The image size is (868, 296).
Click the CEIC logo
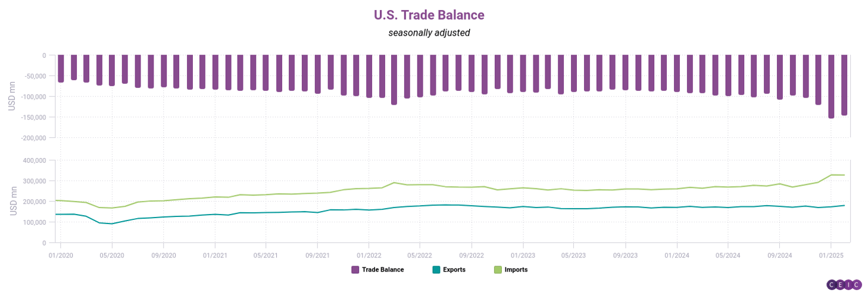(x=844, y=285)
